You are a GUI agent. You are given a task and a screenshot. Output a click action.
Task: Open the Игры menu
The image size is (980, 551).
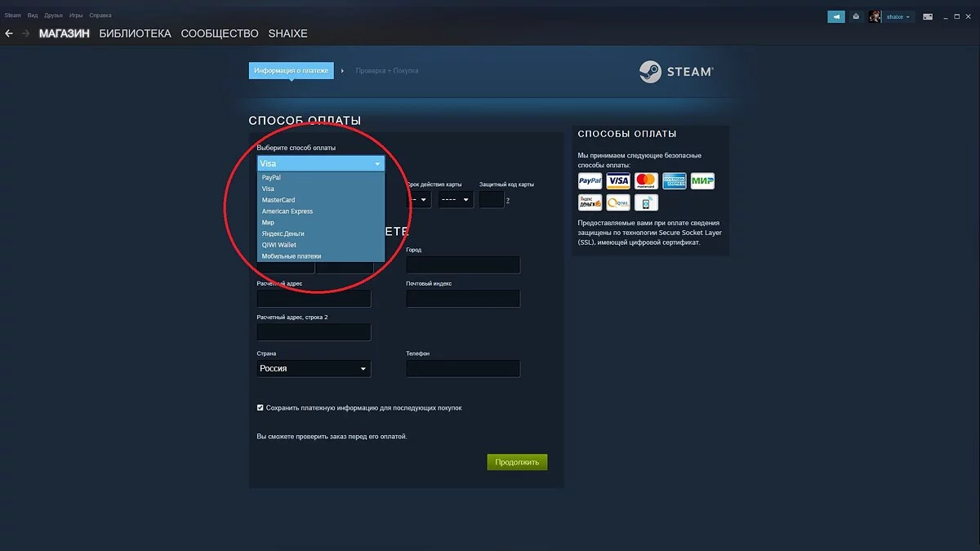click(x=76, y=16)
